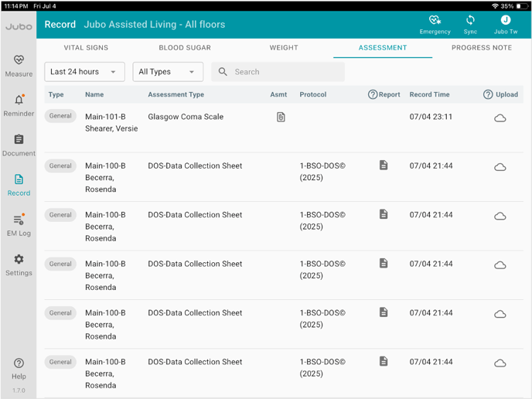Image resolution: width=532 pixels, height=399 pixels.
Task: Open the Reminder bell in sidebar
Action: click(x=19, y=105)
